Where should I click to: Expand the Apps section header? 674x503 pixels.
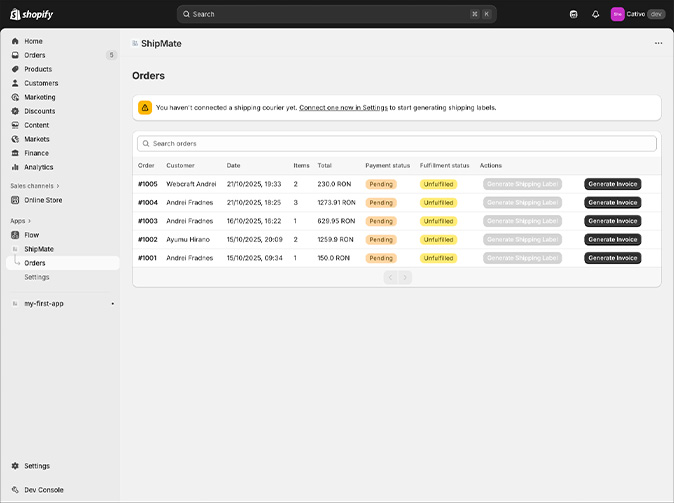[x=21, y=221]
